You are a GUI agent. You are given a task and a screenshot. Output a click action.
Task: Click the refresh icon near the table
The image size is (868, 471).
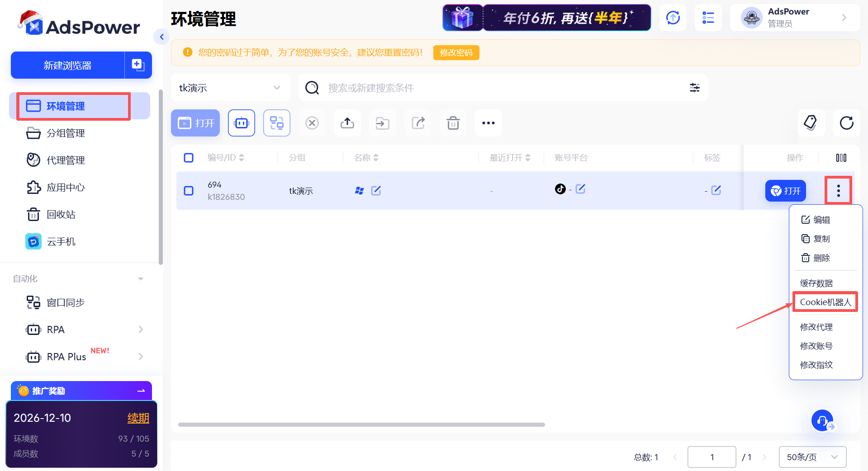coord(846,123)
